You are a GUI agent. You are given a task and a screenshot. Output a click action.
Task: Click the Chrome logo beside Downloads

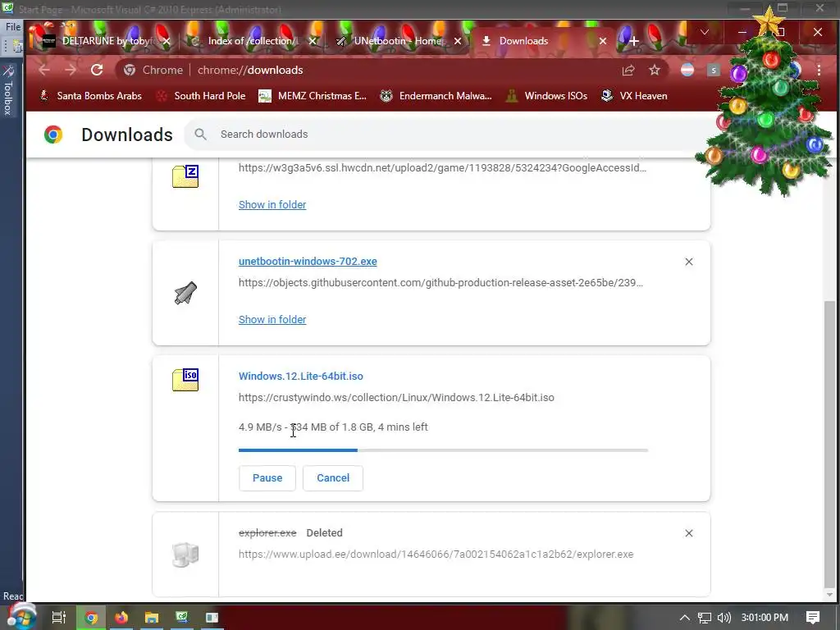[53, 135]
